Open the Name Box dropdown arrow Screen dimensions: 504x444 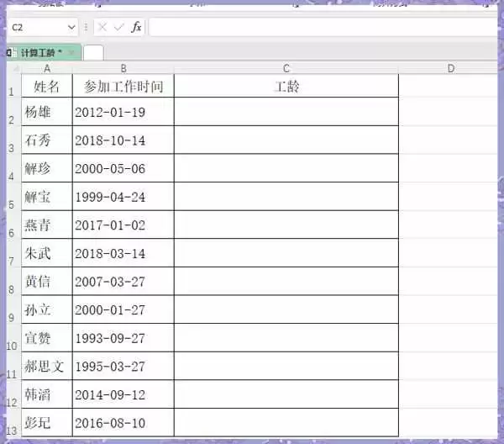(x=71, y=28)
